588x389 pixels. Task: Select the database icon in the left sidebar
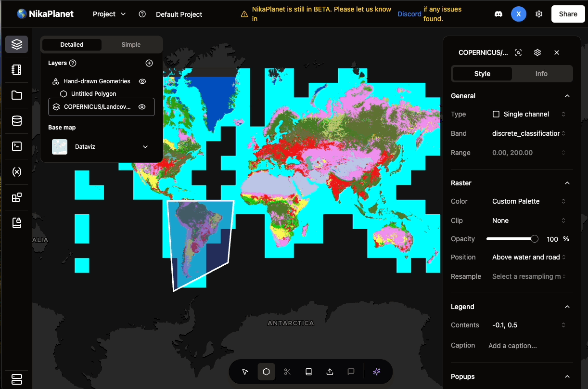[x=16, y=121]
